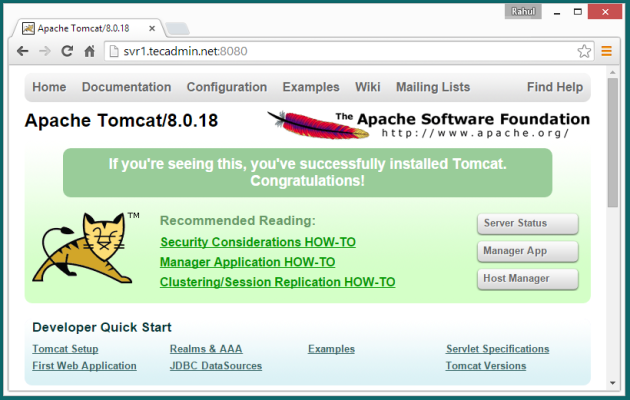Reload the page with refresh icon

(x=67, y=50)
